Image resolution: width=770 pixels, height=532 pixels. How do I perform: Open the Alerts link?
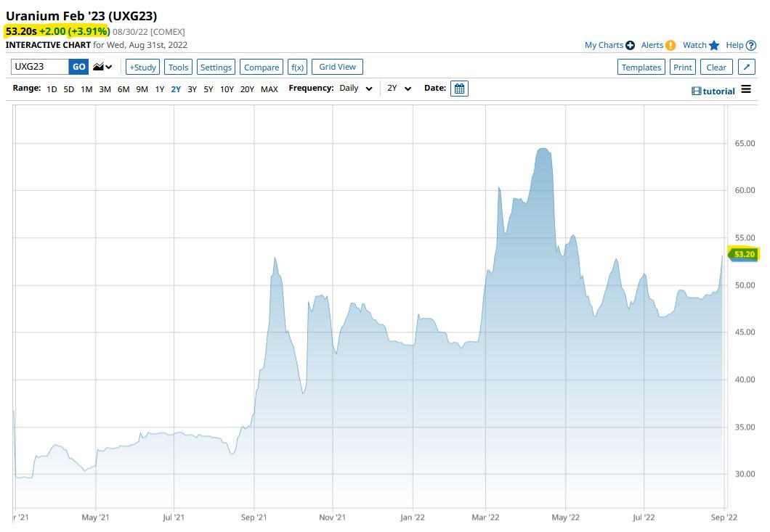click(652, 45)
